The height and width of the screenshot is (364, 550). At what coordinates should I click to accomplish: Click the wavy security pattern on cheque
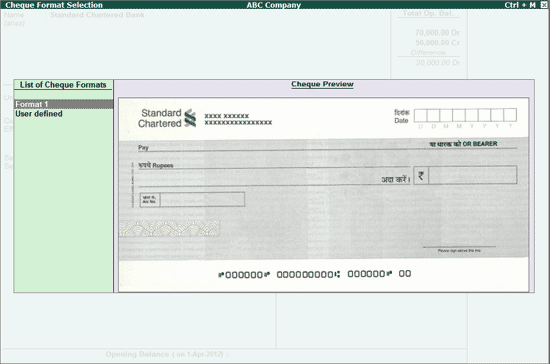point(169,229)
